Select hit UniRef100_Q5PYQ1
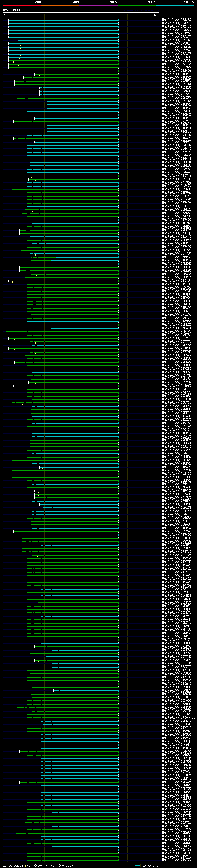The image size is (197, 868). [177, 812]
